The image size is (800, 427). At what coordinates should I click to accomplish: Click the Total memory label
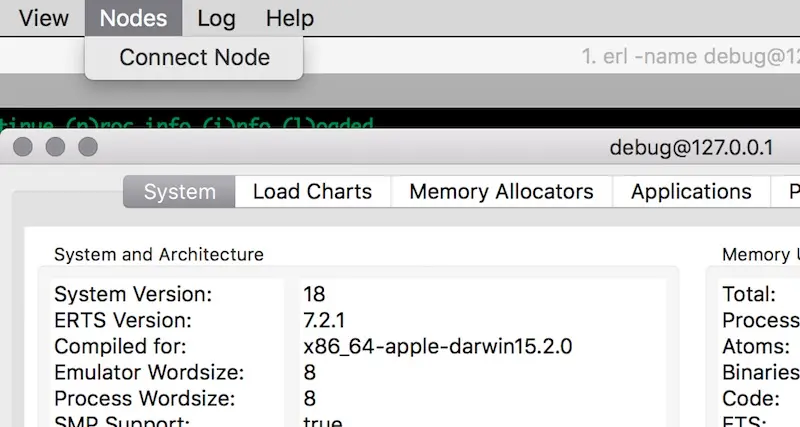[x=749, y=294]
